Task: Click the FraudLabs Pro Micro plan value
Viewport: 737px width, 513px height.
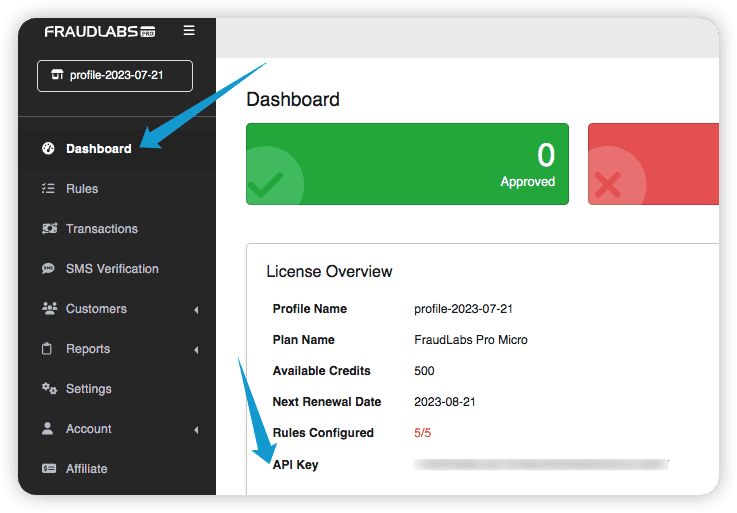Action: pos(471,339)
